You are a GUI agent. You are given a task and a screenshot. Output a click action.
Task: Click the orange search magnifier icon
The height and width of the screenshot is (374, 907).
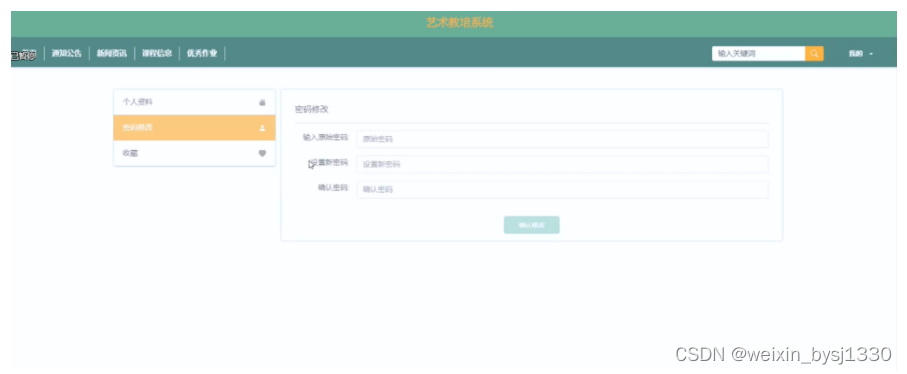pyautogui.click(x=814, y=54)
